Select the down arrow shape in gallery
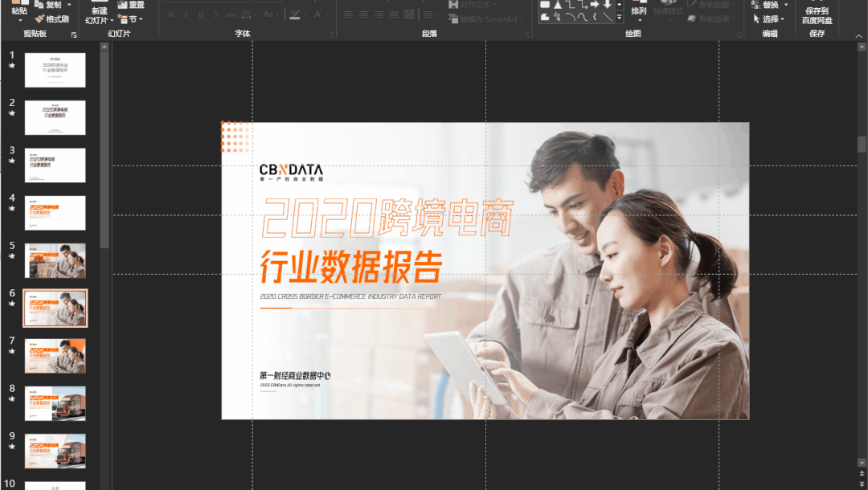This screenshot has width=868, height=490. [608, 4]
